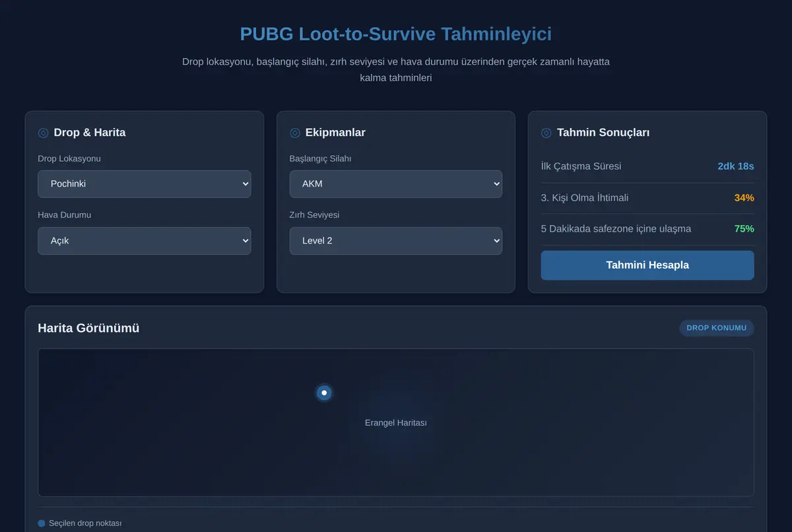The width and height of the screenshot is (792, 532).
Task: Click the Erangel Haritası map label
Action: 396,422
